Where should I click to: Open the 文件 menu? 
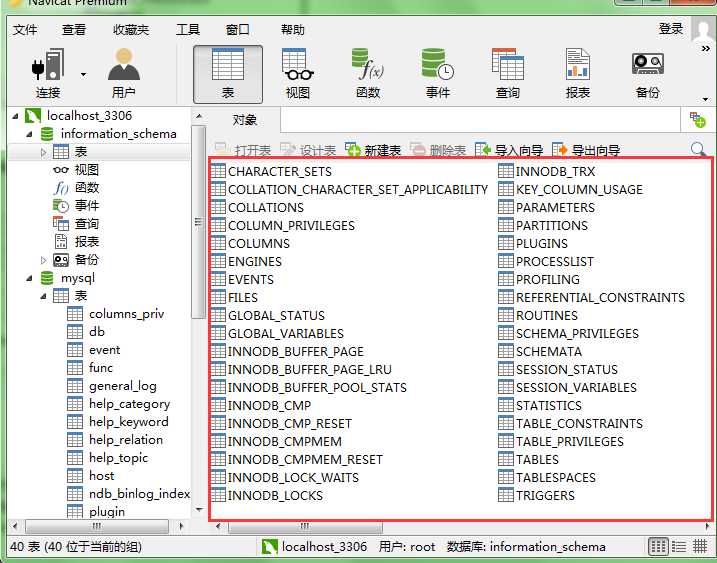(x=25, y=30)
